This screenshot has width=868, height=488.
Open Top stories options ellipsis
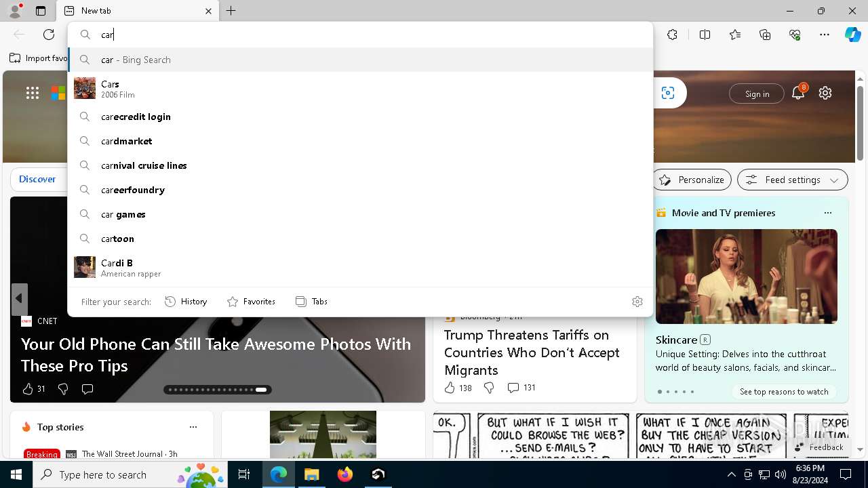tap(193, 427)
